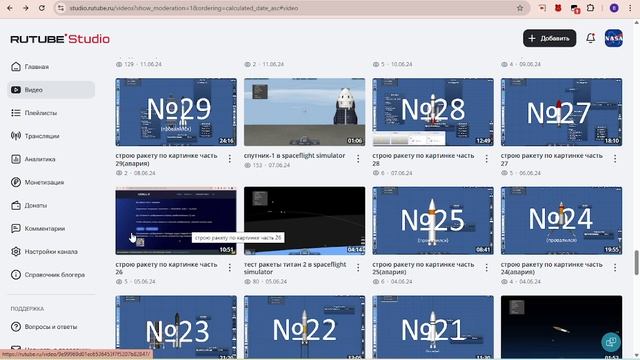This screenshot has width=640, height=360.
Task: Click the broadcast icon beside Трансляции
Action: pyautogui.click(x=16, y=136)
